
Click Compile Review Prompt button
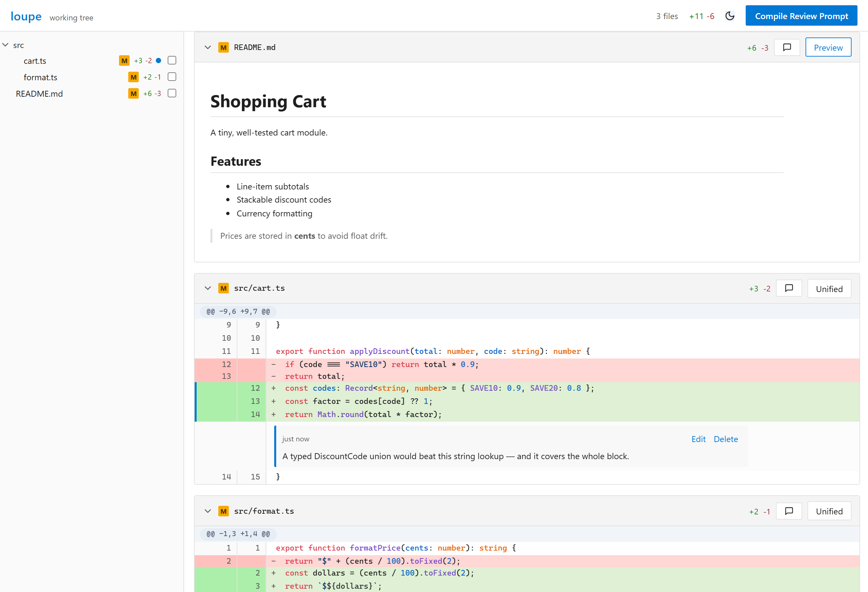point(801,16)
